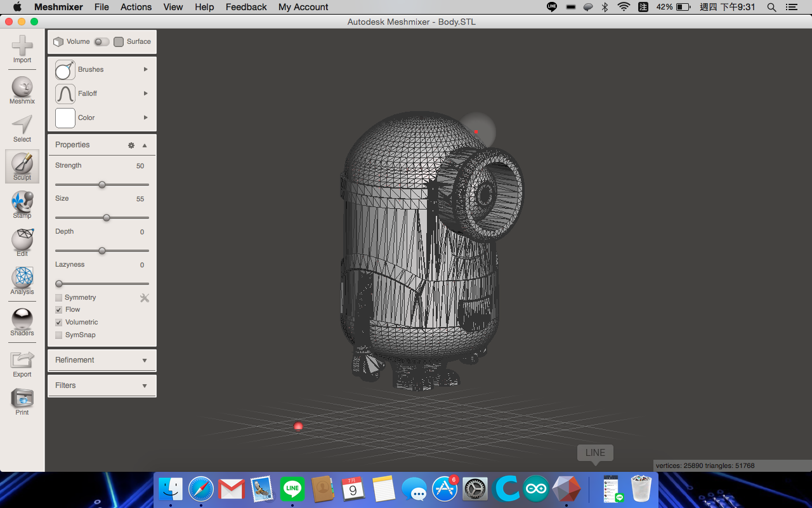
Task: Open the My Account menu
Action: click(x=303, y=7)
